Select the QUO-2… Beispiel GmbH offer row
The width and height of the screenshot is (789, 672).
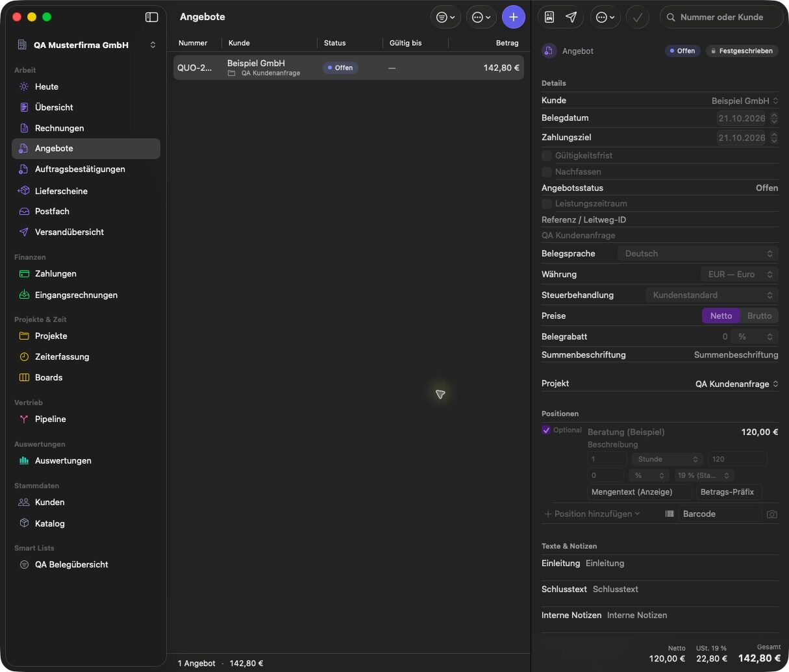pyautogui.click(x=348, y=68)
